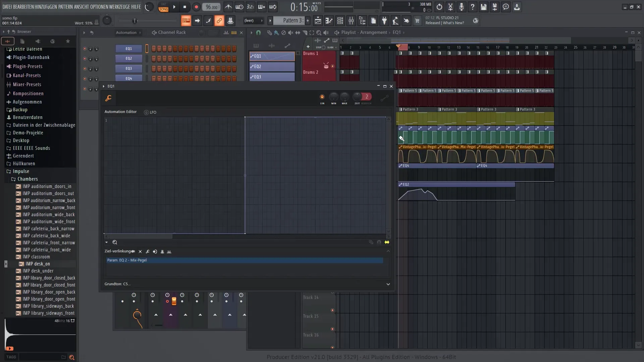The width and height of the screenshot is (644, 362).
Task: Open the DATEI menu
Action: tap(7, 7)
